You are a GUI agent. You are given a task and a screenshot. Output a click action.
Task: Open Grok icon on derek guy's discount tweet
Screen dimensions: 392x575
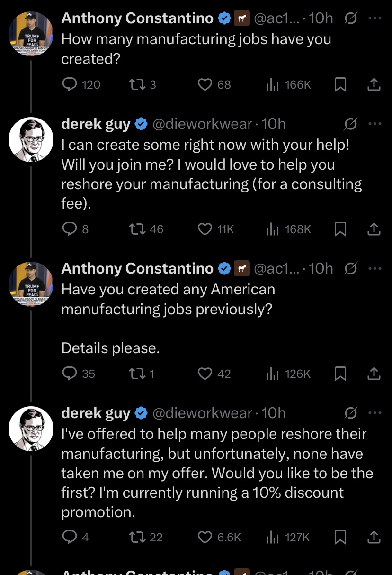[351, 413]
